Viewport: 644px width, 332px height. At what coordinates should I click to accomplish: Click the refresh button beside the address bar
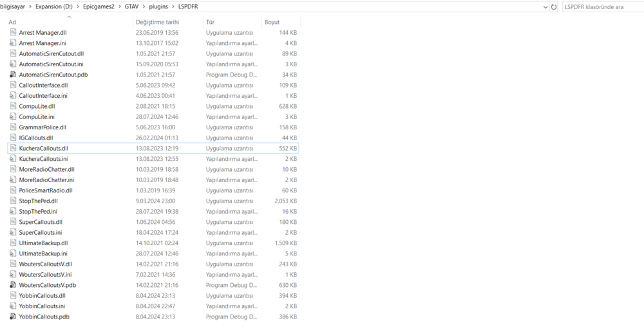[x=554, y=7]
